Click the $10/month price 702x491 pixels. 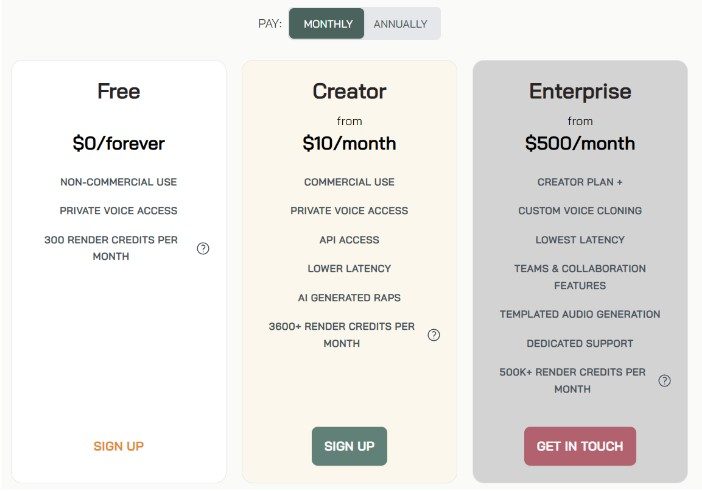349,143
